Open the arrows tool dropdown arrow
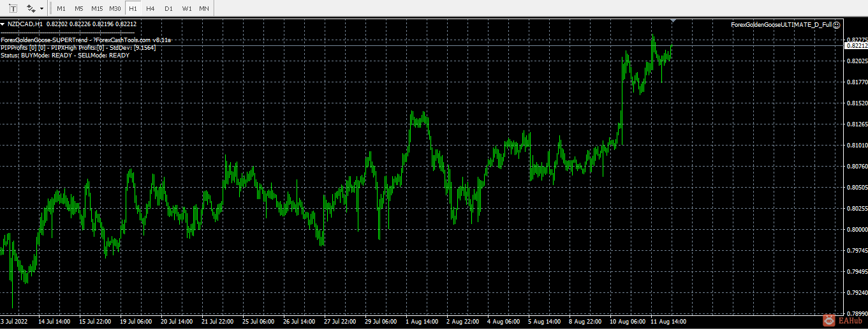 coord(42,9)
